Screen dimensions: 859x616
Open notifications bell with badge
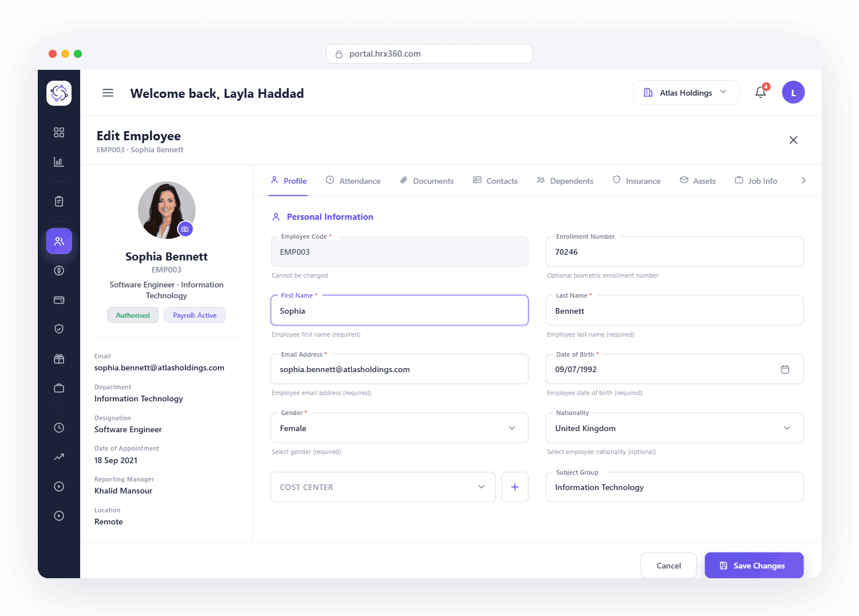pos(761,92)
